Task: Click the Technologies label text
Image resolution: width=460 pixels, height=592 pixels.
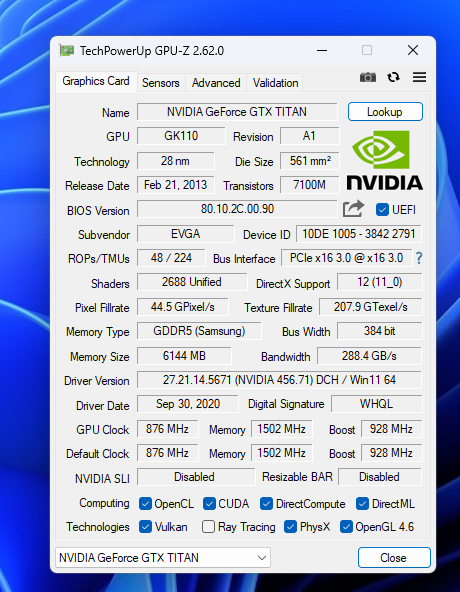Action: pos(98,527)
